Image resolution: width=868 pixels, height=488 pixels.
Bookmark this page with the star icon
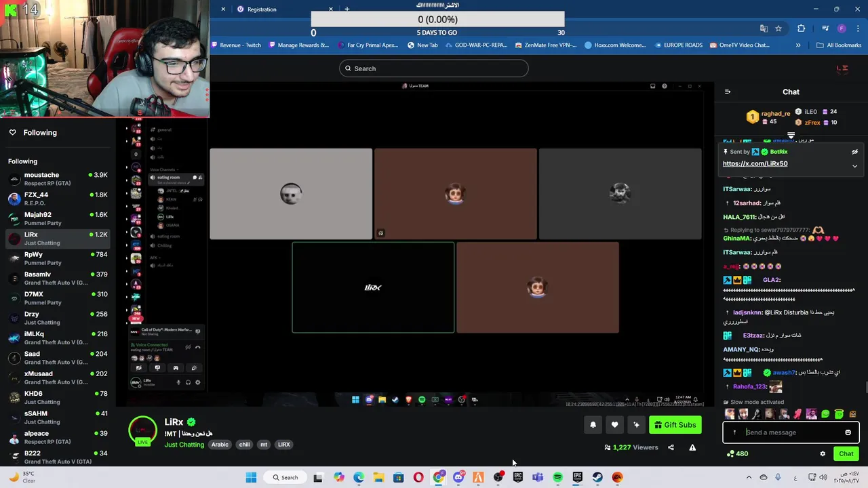(x=778, y=28)
